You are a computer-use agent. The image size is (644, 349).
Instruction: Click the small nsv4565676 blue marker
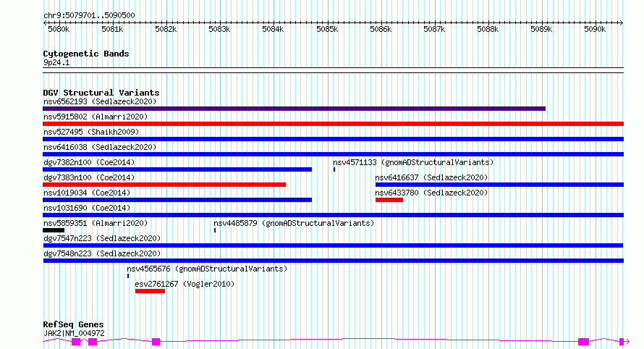(x=128, y=276)
